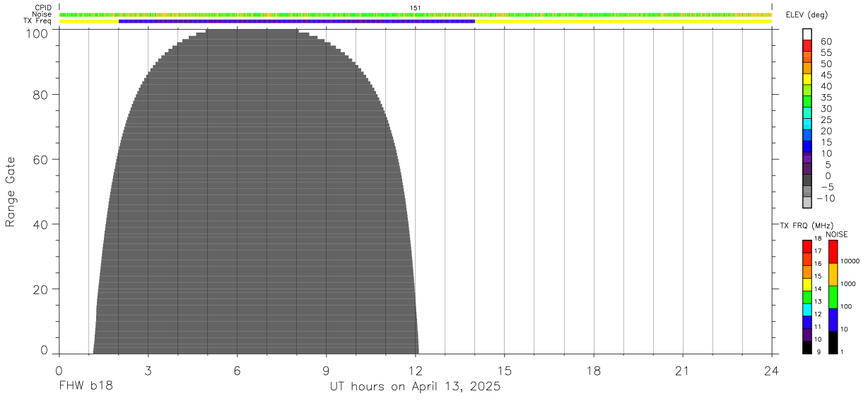The image size is (868, 401).
Task: Click the ELEV colorbar tick label 45
Action: (x=826, y=75)
